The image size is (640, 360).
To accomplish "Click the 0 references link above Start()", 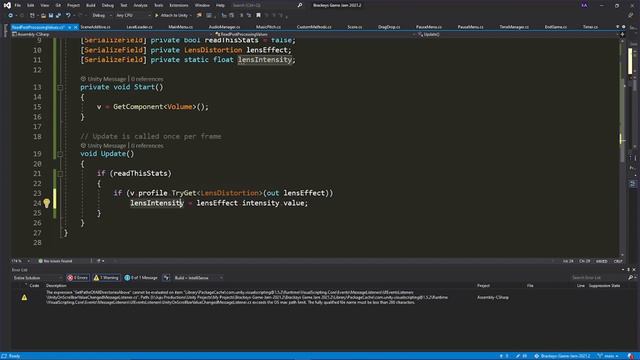I will pos(147,79).
